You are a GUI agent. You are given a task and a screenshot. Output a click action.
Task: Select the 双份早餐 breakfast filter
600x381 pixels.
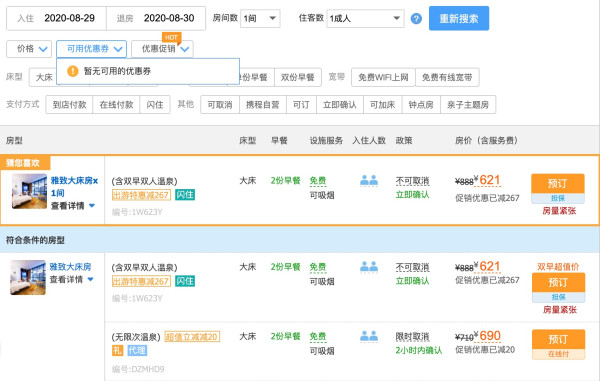(298, 77)
